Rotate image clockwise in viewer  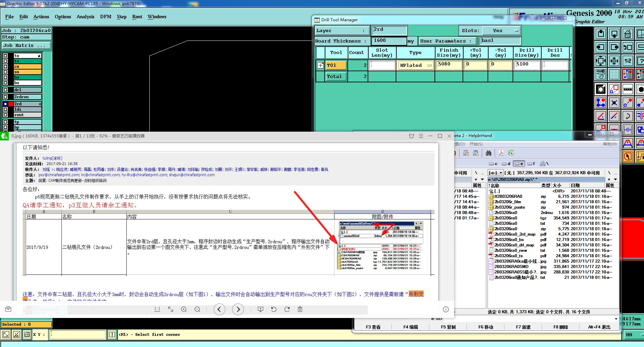pos(287,309)
